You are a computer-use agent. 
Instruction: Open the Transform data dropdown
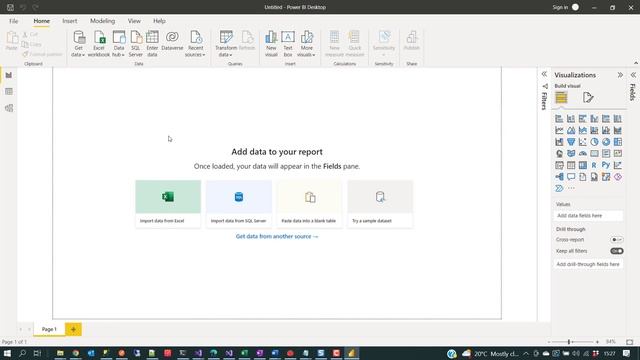[x=226, y=43]
